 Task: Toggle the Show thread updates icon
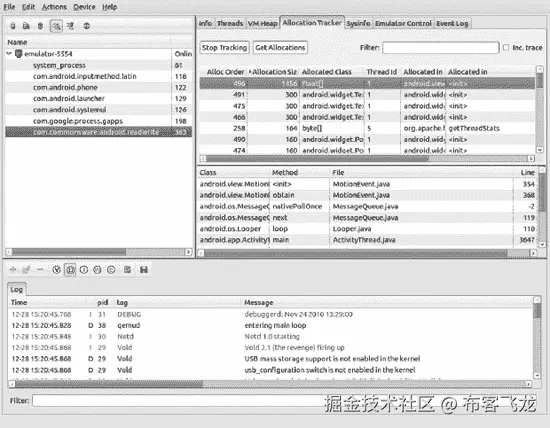click(56, 26)
